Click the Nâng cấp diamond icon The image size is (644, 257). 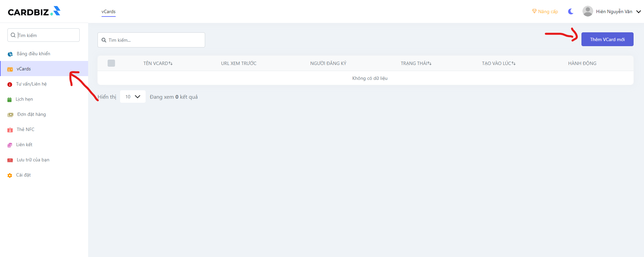pyautogui.click(x=534, y=11)
